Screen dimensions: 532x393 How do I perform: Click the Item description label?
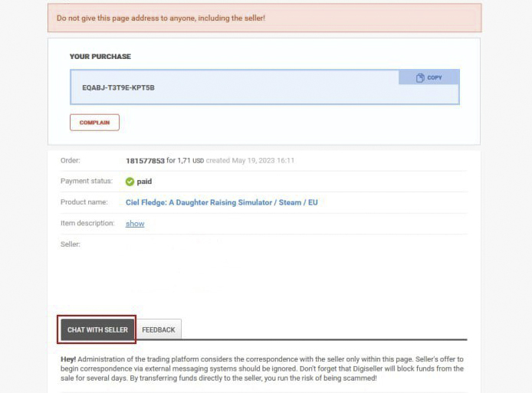87,224
